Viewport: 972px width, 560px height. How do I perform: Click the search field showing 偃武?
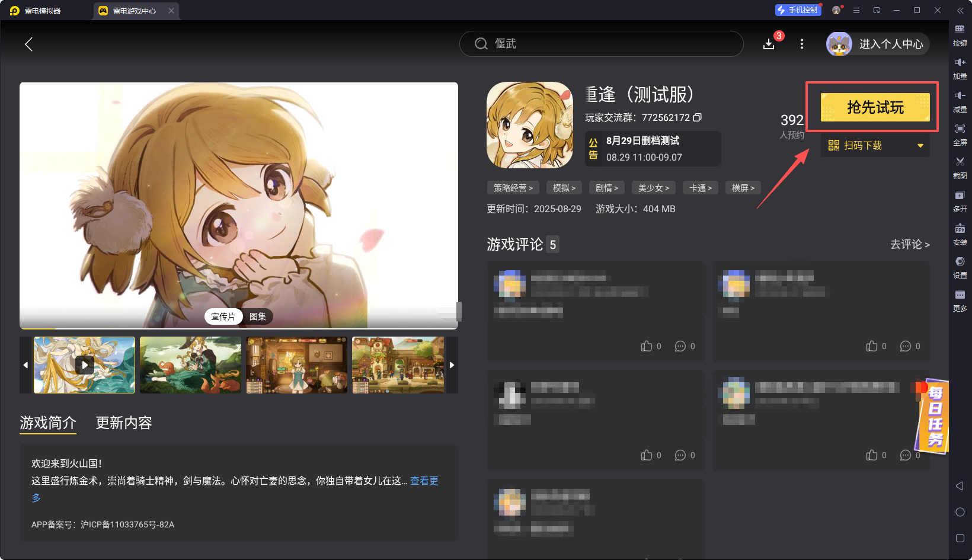(601, 44)
